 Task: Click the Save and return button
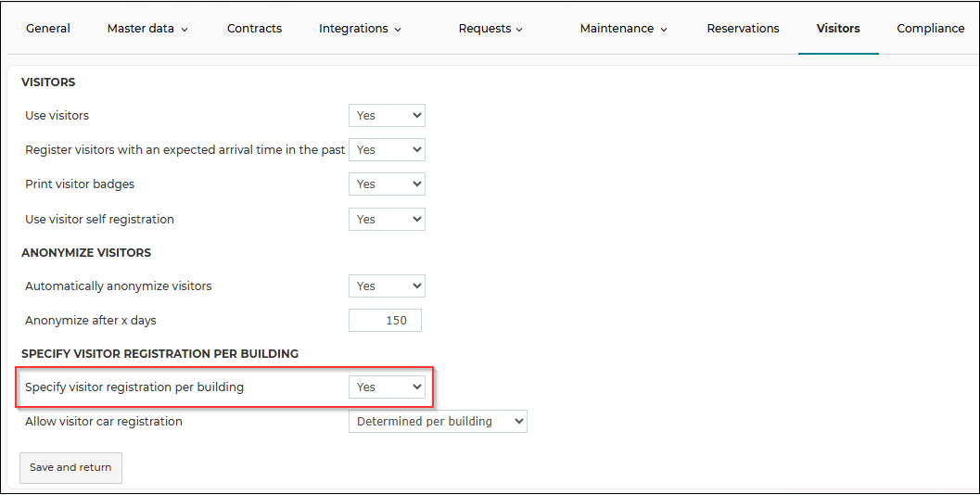(x=70, y=467)
